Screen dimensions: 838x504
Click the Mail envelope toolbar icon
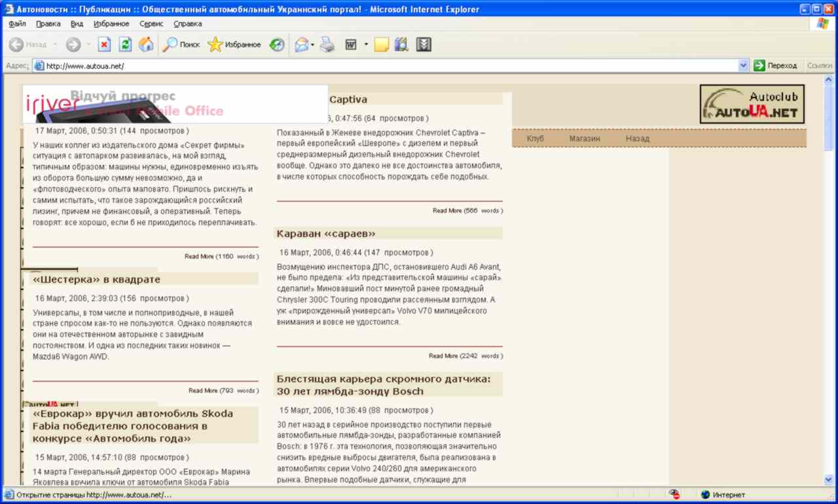click(301, 45)
